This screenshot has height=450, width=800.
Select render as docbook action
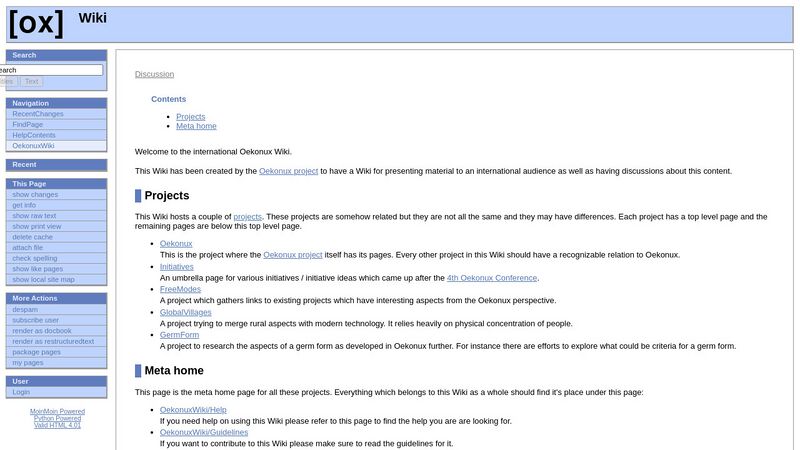[x=42, y=331]
